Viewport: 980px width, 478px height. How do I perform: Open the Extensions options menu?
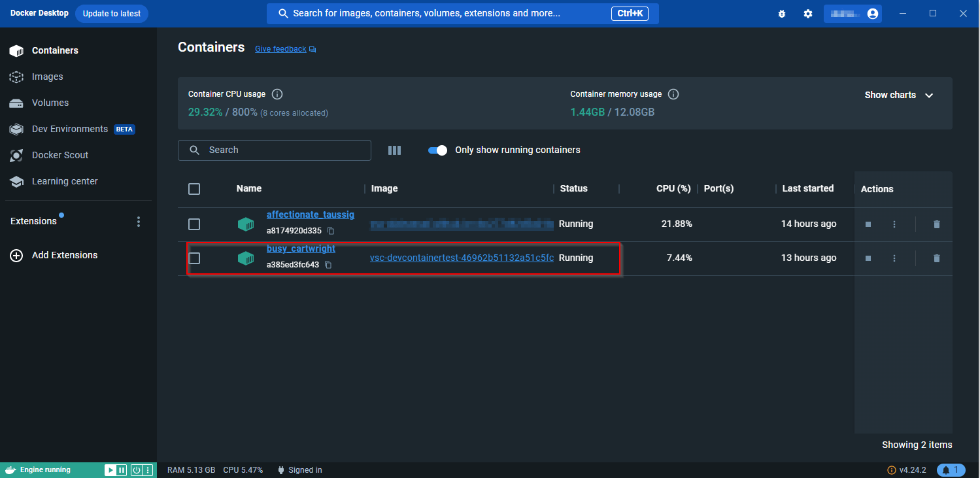click(138, 222)
